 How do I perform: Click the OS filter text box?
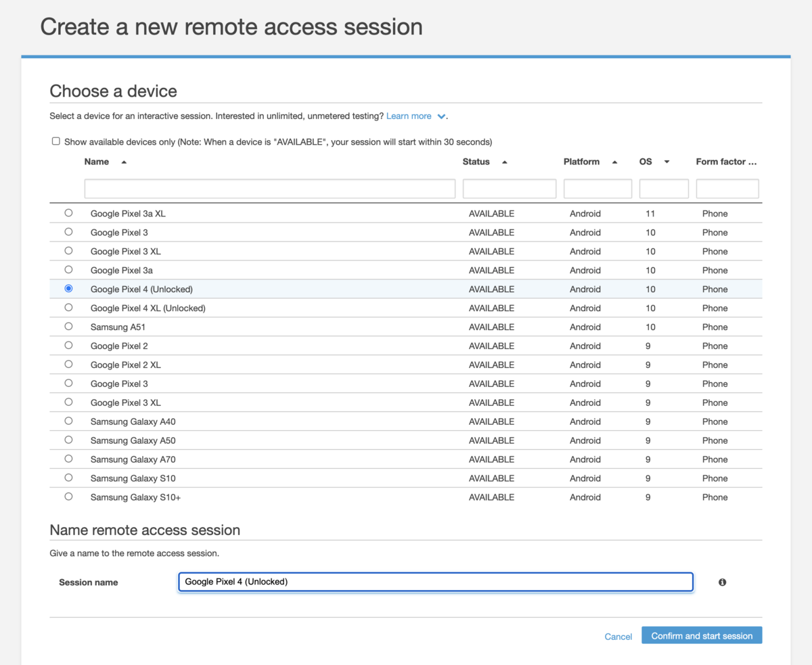click(x=664, y=189)
